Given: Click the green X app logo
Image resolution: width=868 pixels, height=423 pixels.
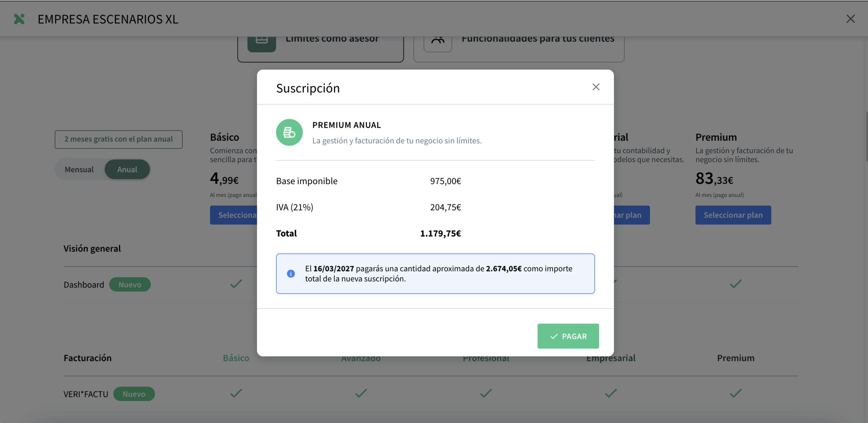Looking at the screenshot, I should pyautogui.click(x=19, y=19).
